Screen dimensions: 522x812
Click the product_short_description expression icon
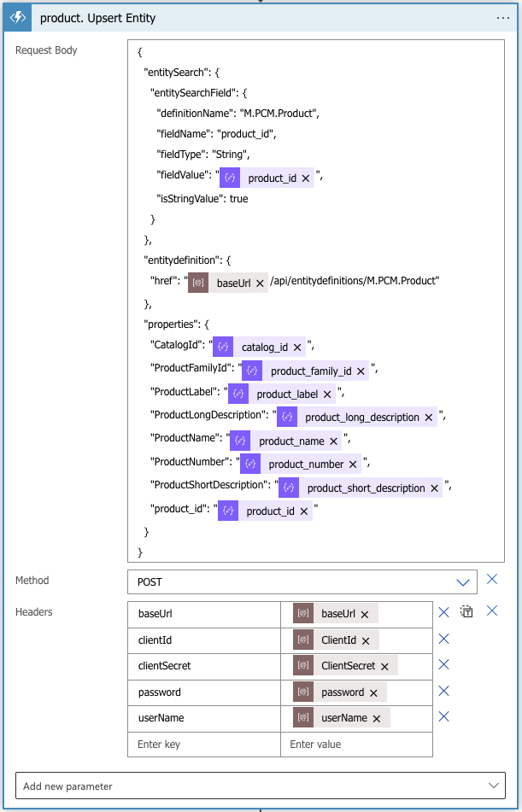290,488
